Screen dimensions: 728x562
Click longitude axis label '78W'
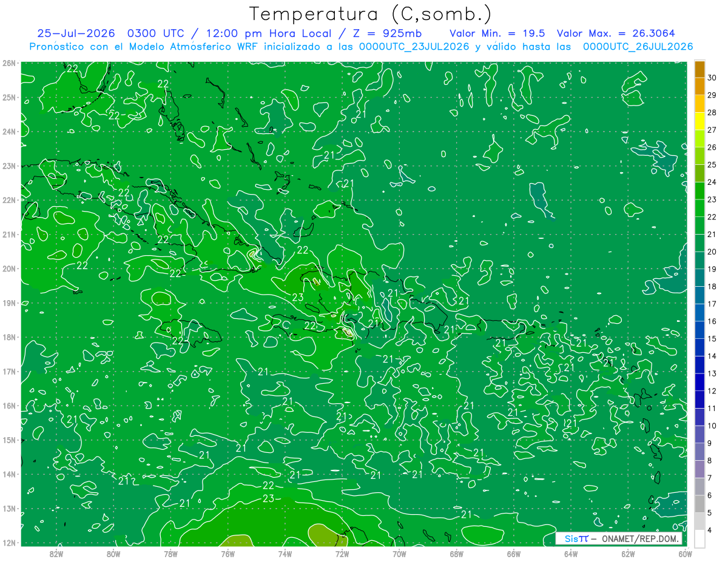coord(170,554)
